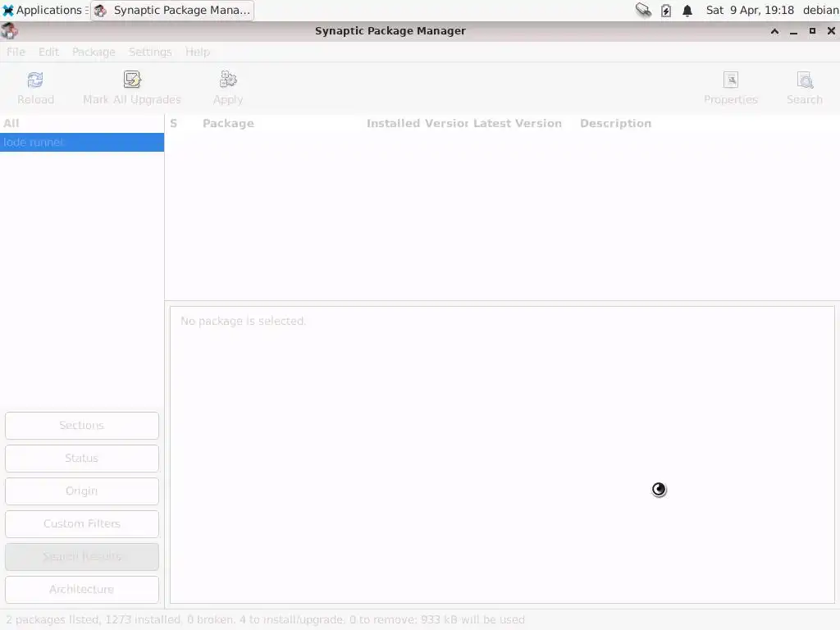Sort by the Description column header

click(x=615, y=123)
